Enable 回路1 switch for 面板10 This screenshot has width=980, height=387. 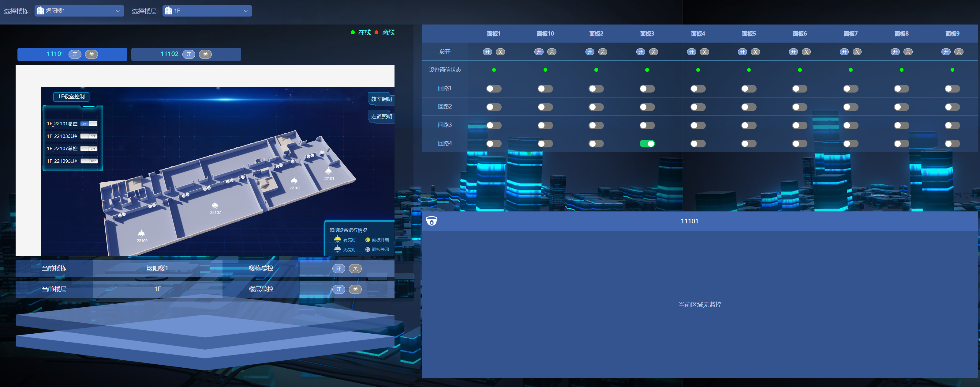[x=545, y=89]
